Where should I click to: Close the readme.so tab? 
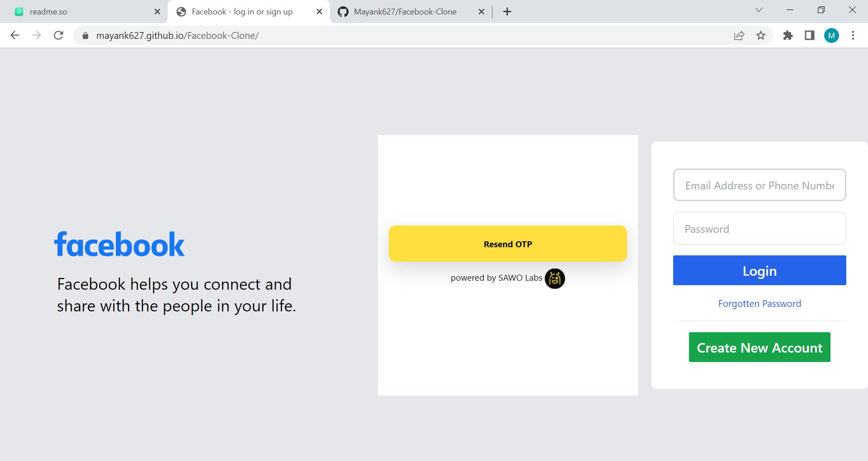point(157,12)
